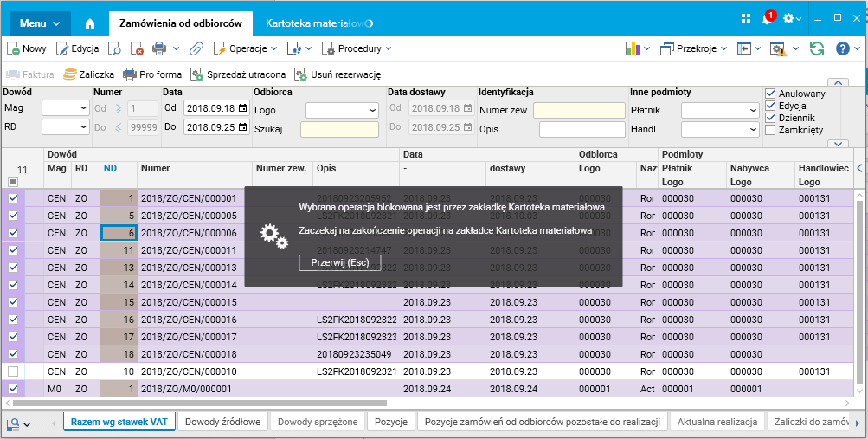Click the Zaliczka coins icon
This screenshot has width=868, height=439.
(70, 74)
